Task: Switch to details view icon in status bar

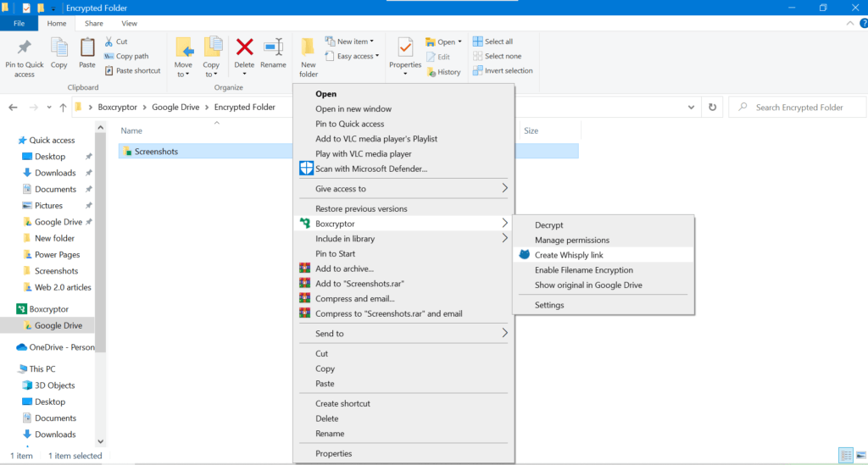Action: tap(846, 455)
